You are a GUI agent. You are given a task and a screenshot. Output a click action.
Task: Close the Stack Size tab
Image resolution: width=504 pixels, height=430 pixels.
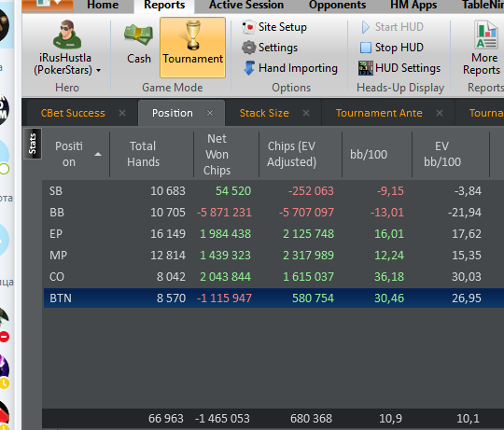tap(306, 113)
